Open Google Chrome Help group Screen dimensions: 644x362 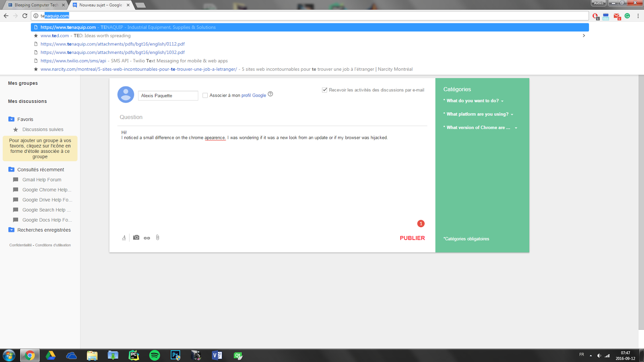coord(47,190)
